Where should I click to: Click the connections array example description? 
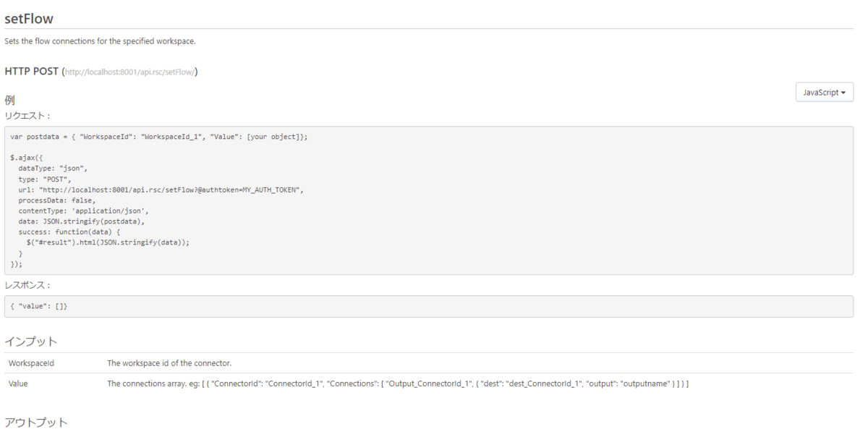tap(397, 383)
